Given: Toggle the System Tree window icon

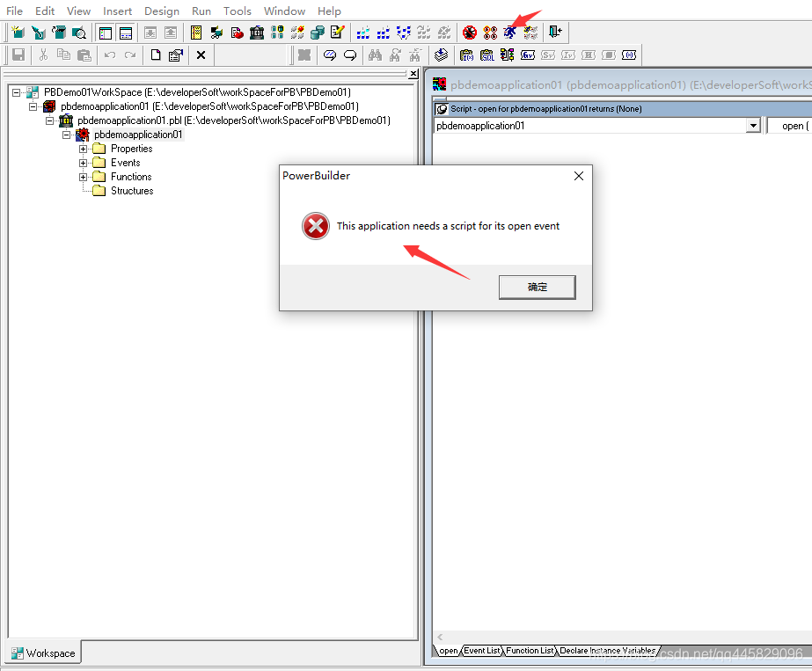Looking at the screenshot, I should pyautogui.click(x=105, y=33).
